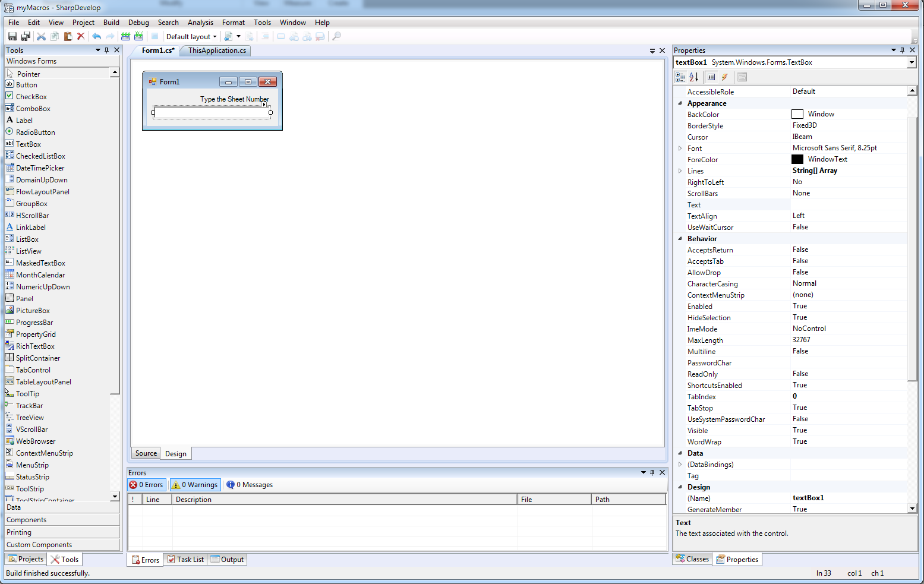Open the Format menu
Image resolution: width=924 pixels, height=584 pixels.
pyautogui.click(x=233, y=22)
